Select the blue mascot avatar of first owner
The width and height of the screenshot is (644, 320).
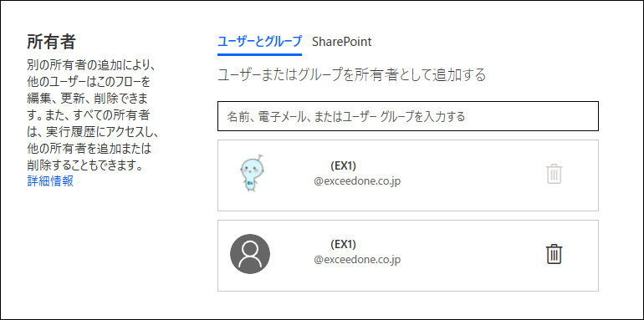coord(252,174)
